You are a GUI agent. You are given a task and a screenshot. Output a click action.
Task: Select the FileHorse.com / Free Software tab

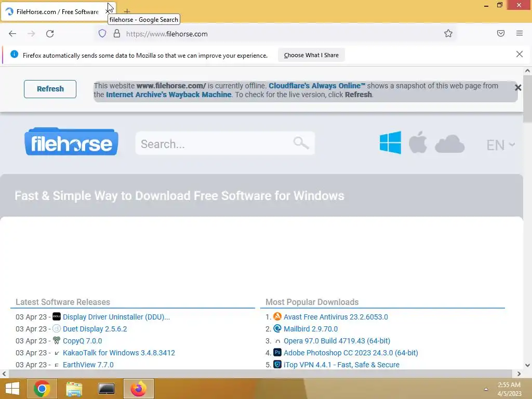[x=58, y=11]
